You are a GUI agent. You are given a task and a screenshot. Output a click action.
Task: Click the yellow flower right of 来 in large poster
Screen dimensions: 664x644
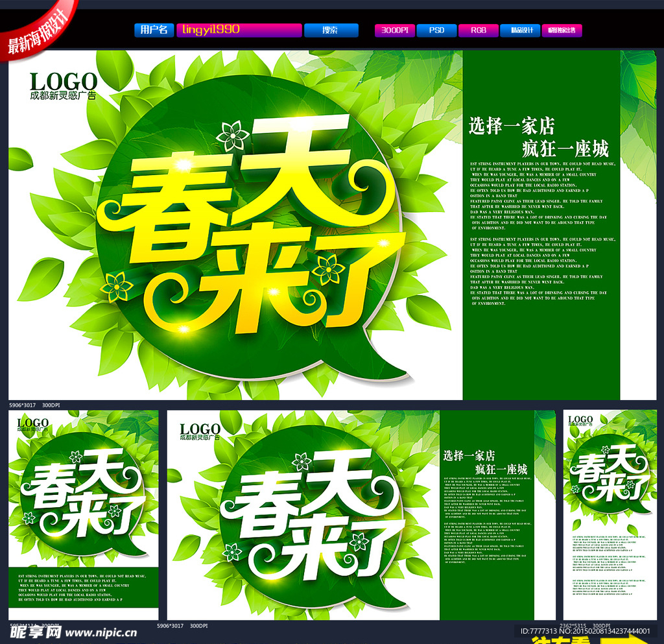[x=328, y=269]
